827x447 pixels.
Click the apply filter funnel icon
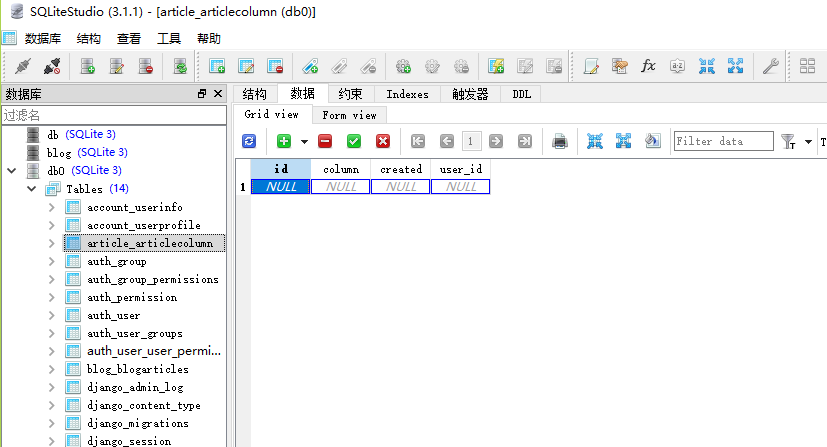[788, 141]
